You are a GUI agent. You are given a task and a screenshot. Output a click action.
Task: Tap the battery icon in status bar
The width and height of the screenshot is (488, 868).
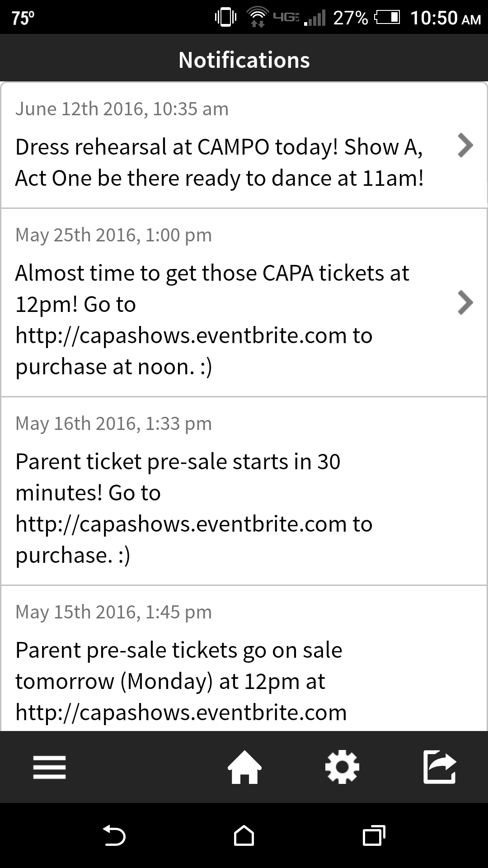(x=387, y=18)
